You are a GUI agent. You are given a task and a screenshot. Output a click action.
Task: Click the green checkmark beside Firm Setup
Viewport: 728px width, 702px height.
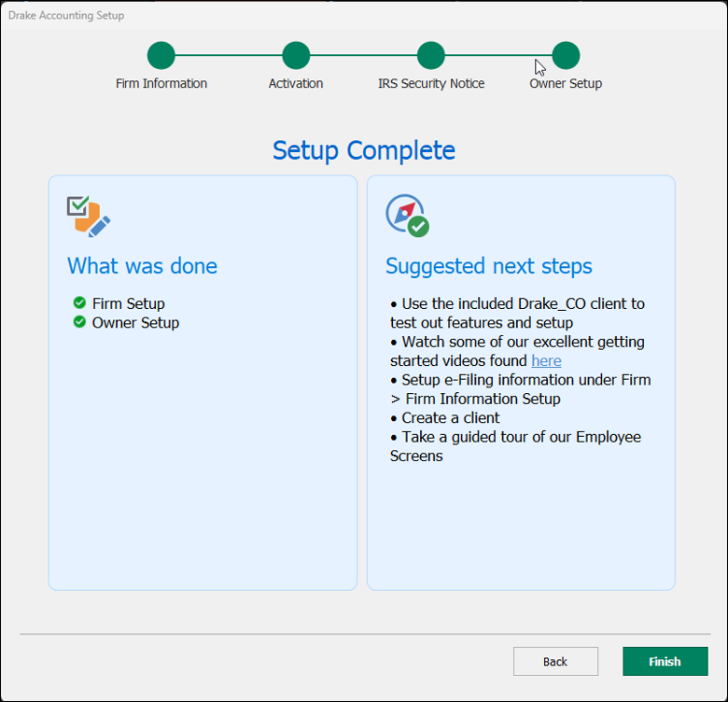point(79,303)
